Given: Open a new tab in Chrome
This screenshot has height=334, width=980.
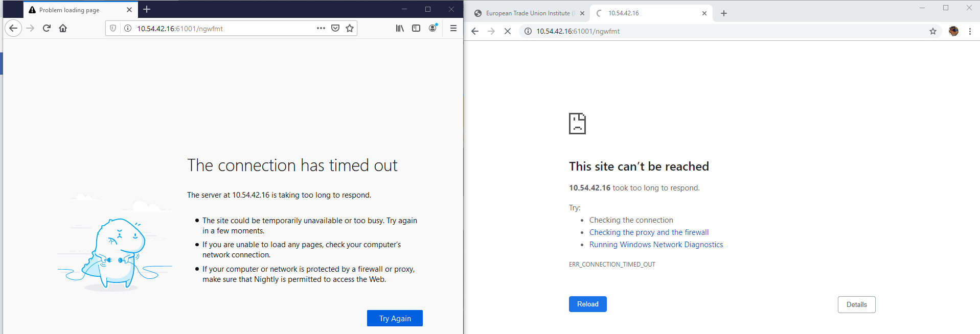Looking at the screenshot, I should 724,13.
